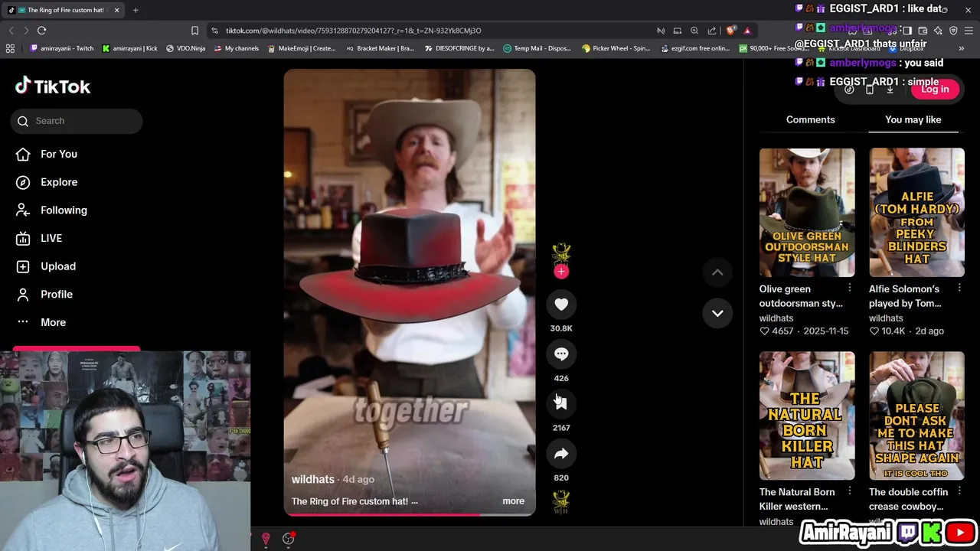Like the video with heart icon

tap(561, 305)
